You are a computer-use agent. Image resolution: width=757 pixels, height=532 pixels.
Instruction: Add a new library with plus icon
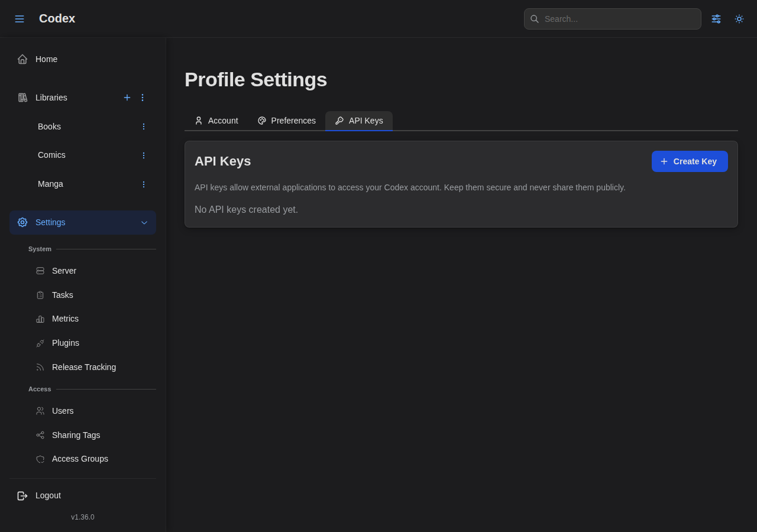click(127, 98)
